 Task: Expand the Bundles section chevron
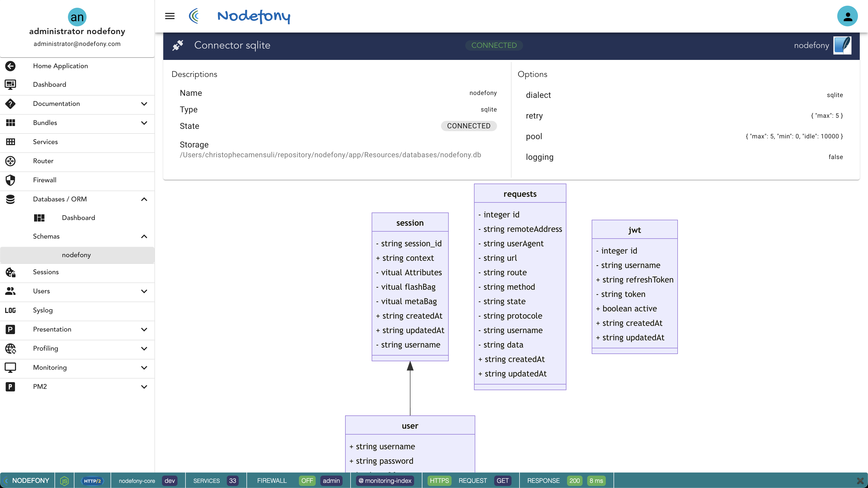point(144,123)
